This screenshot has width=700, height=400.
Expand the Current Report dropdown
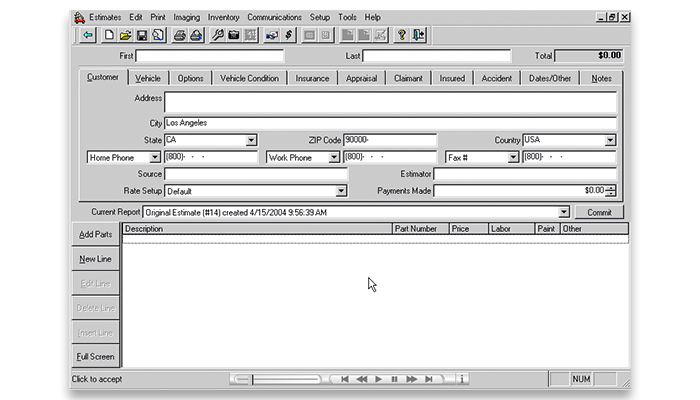(x=564, y=212)
